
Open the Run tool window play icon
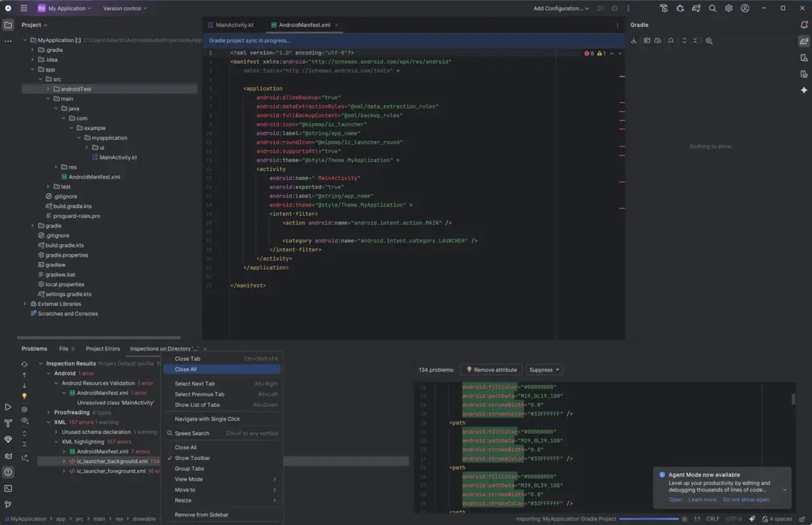[x=8, y=407]
